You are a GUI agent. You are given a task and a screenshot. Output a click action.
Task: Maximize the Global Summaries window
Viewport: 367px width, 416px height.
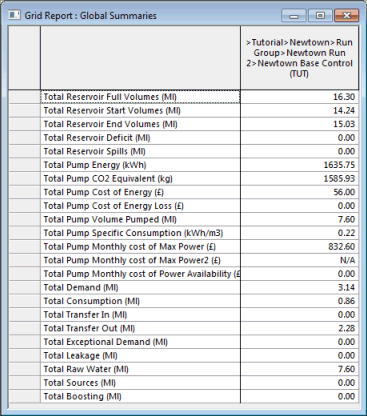320,16
